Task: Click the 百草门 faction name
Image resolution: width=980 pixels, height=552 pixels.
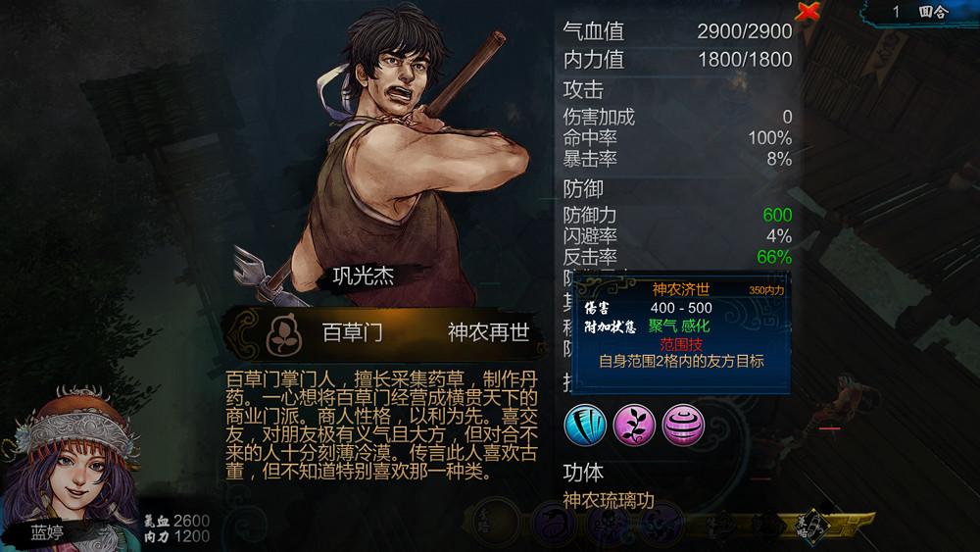Action: (353, 332)
